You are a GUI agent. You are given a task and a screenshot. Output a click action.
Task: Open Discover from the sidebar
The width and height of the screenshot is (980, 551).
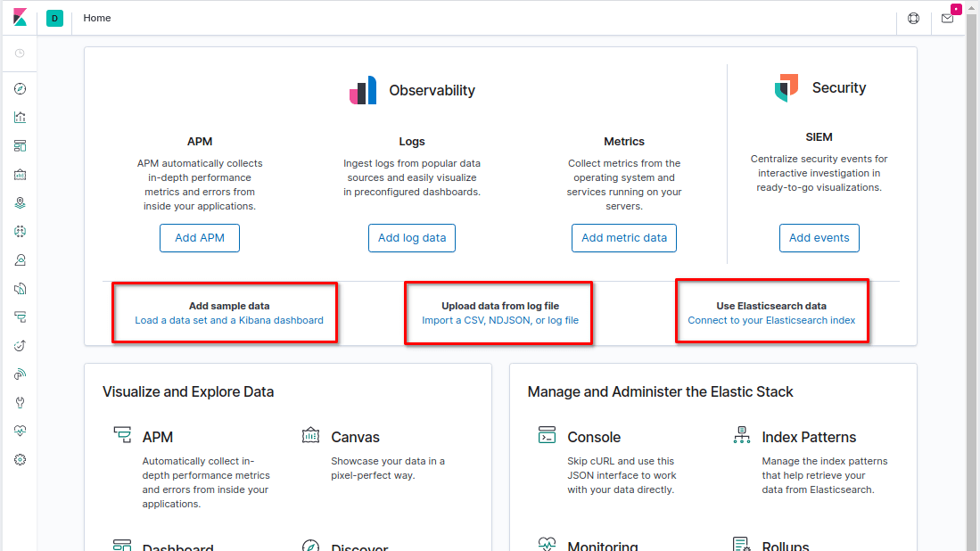coord(20,88)
